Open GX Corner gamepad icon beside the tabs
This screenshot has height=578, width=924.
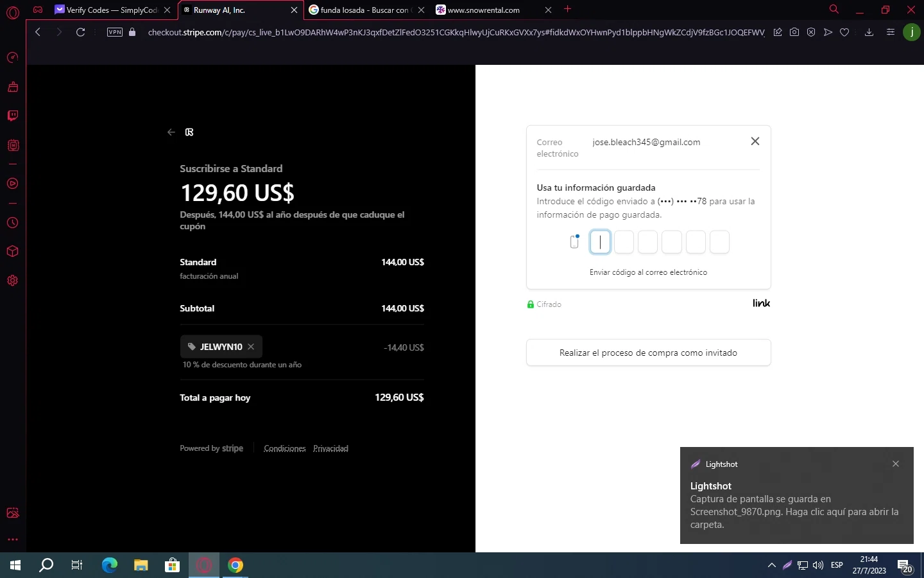click(38, 10)
